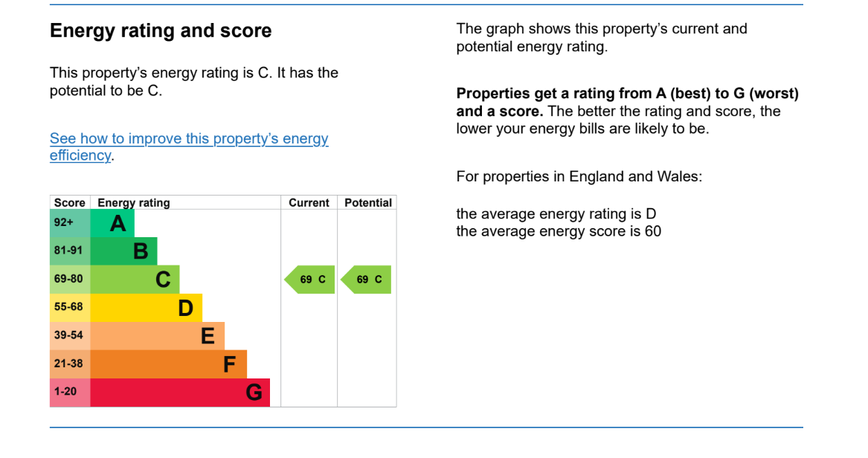Click the B rating bar
868x458 pixels.
pyautogui.click(x=124, y=251)
